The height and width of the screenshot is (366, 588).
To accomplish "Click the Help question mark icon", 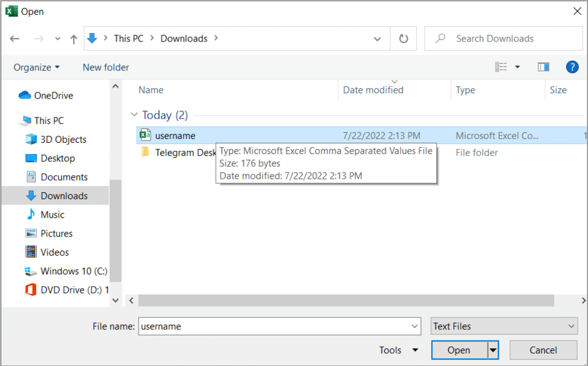I will [571, 67].
